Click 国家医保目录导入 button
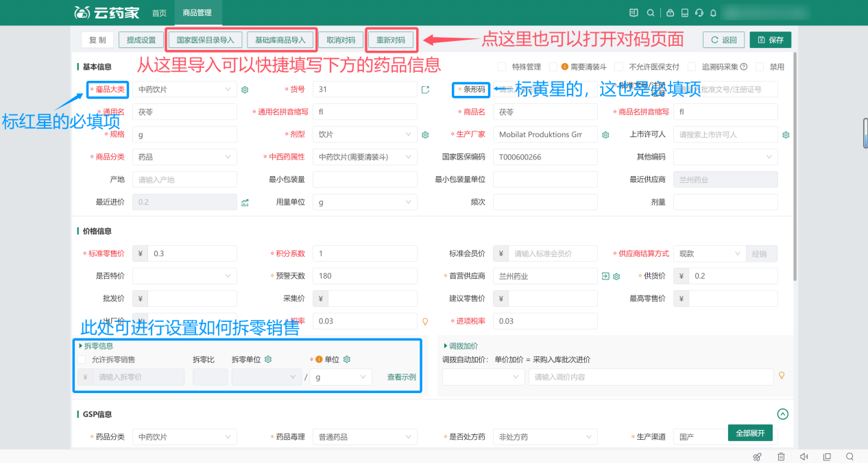This screenshot has width=868, height=463. click(x=205, y=40)
